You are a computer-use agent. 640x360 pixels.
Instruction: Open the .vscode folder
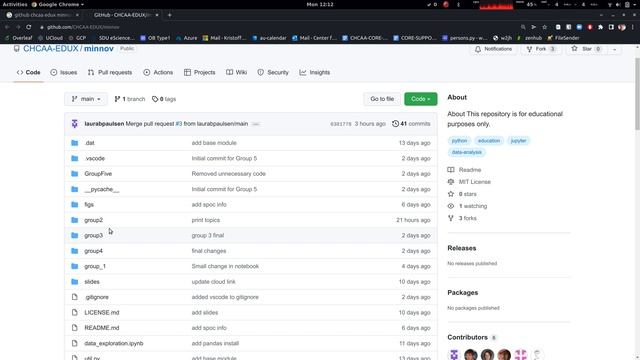[95, 158]
